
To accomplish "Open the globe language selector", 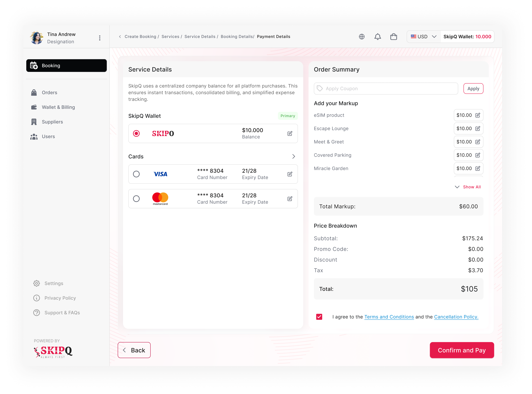I will (x=362, y=36).
